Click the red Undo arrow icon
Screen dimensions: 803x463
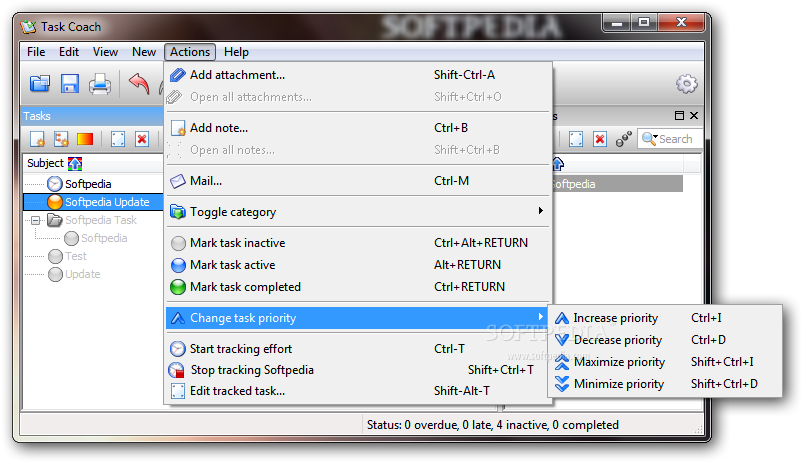139,83
